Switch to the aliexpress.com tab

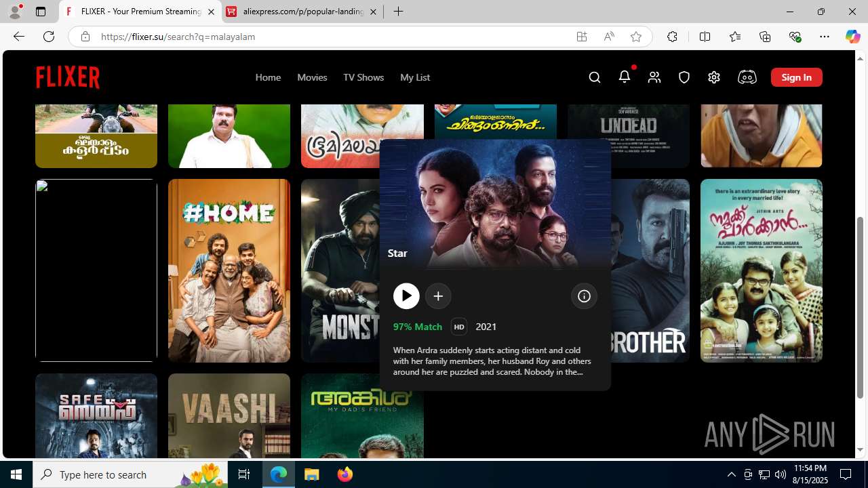[x=303, y=12]
